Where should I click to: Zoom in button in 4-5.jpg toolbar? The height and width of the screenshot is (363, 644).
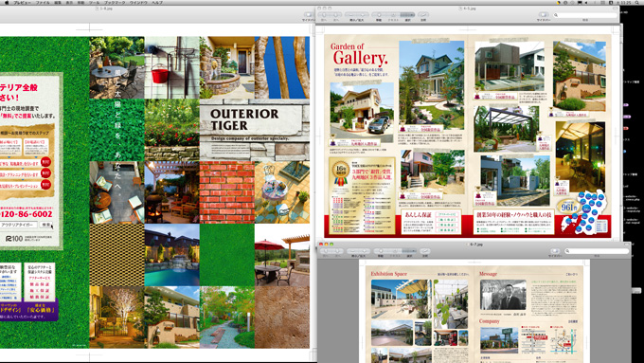click(363, 15)
